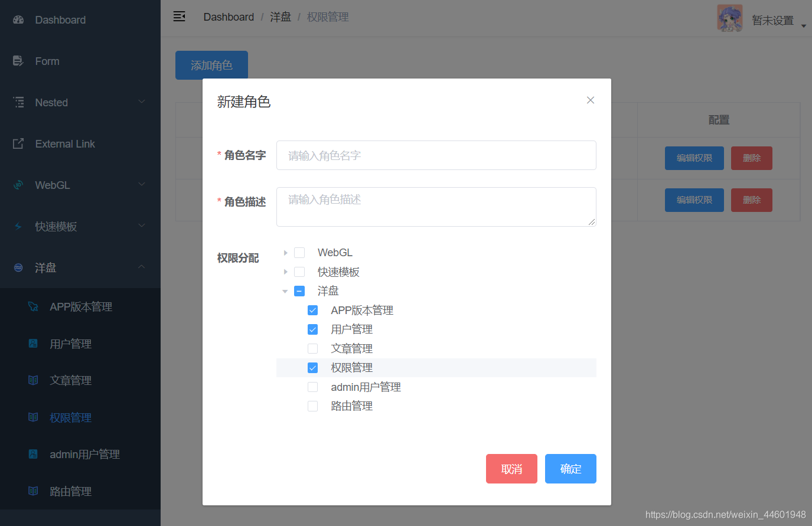
Task: Enable the admin用户管理 permission checkbox
Action: coord(312,386)
